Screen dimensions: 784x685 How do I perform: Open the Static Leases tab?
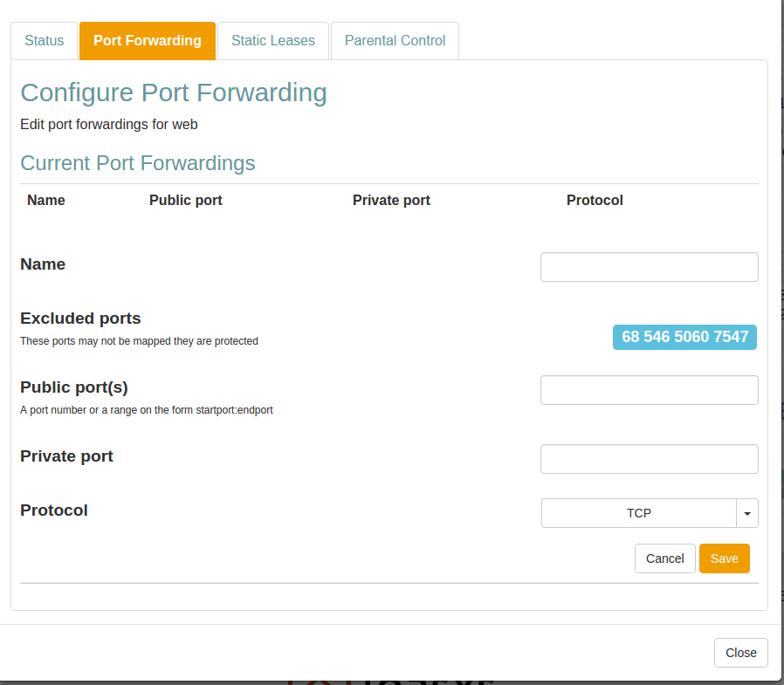pos(273,41)
